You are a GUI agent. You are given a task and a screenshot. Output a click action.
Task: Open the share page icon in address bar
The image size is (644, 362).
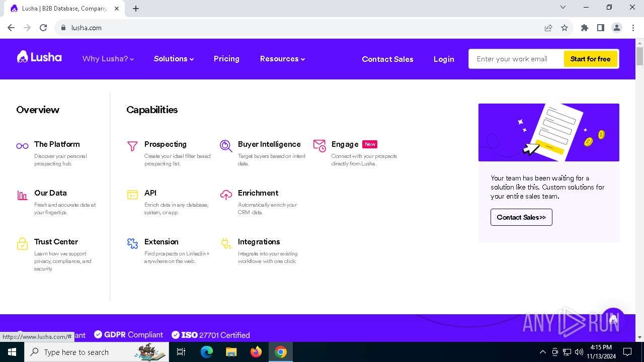point(548,28)
